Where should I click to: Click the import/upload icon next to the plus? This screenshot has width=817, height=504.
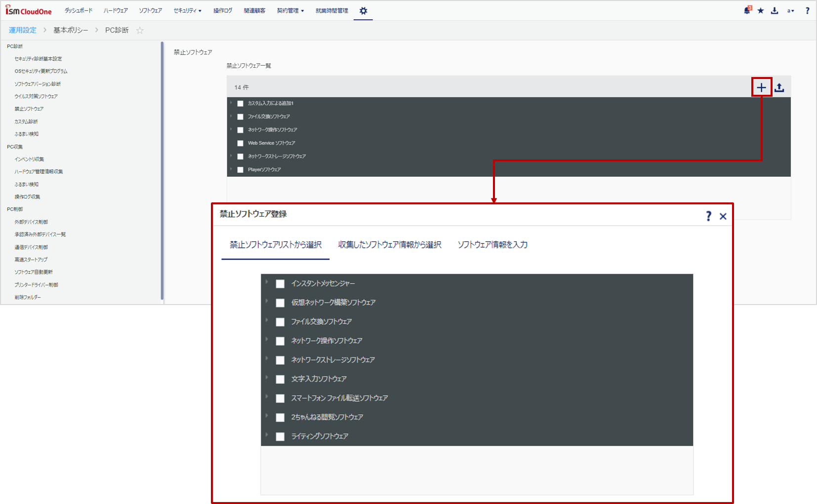(x=779, y=87)
